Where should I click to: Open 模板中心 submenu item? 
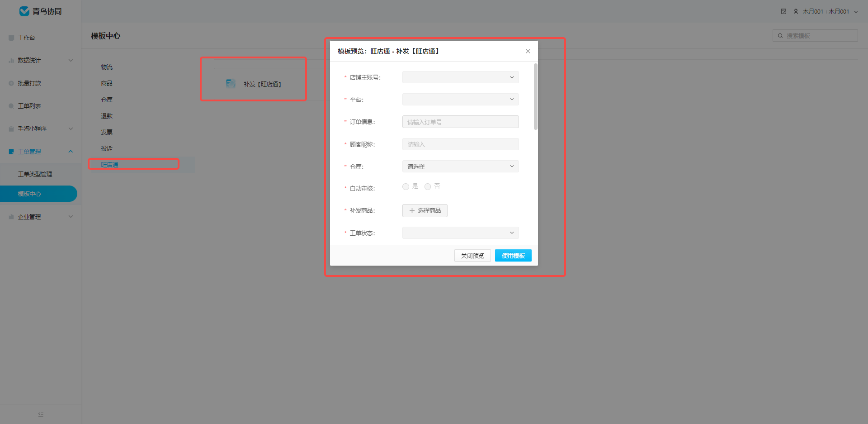38,194
